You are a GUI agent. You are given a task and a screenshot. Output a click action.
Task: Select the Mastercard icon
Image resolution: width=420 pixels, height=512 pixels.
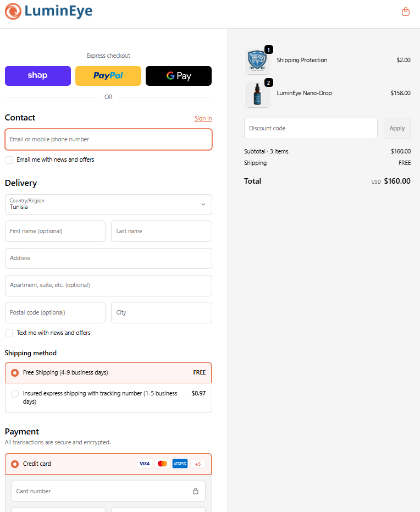(162, 463)
